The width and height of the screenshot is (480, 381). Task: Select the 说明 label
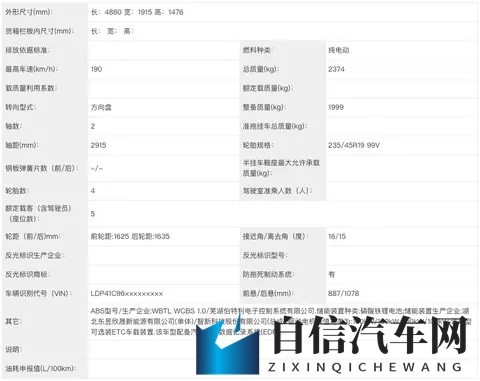click(14, 350)
